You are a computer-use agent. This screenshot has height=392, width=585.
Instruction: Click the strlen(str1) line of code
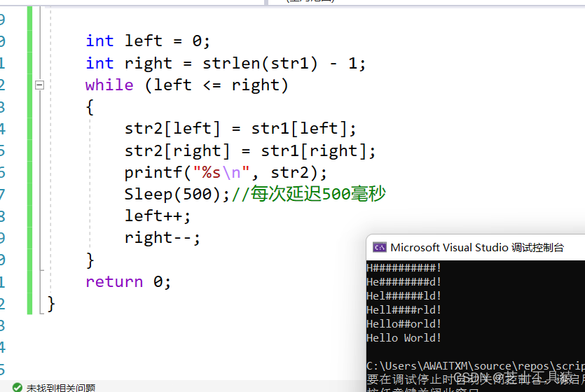pyautogui.click(x=226, y=63)
